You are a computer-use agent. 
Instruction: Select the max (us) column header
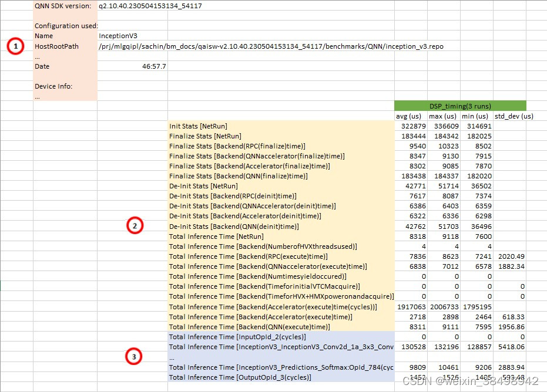442,116
